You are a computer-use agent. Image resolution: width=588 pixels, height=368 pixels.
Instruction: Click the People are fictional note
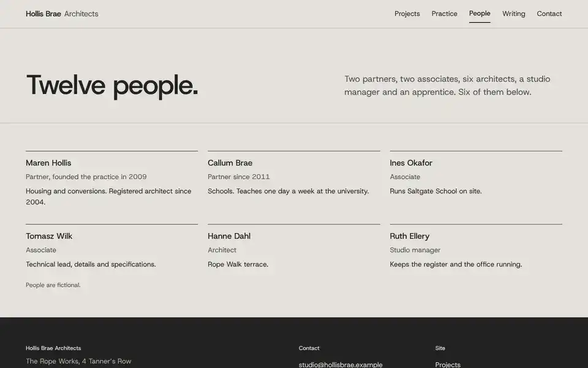click(x=53, y=285)
